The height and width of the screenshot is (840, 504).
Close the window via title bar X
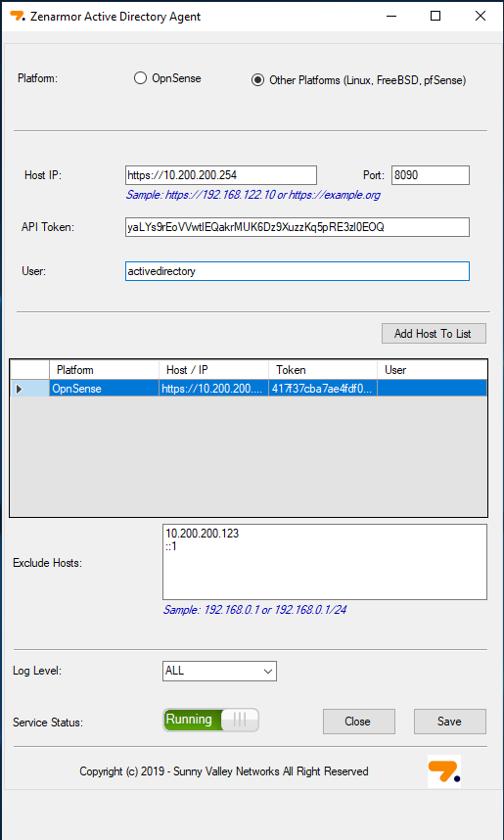click(480, 16)
